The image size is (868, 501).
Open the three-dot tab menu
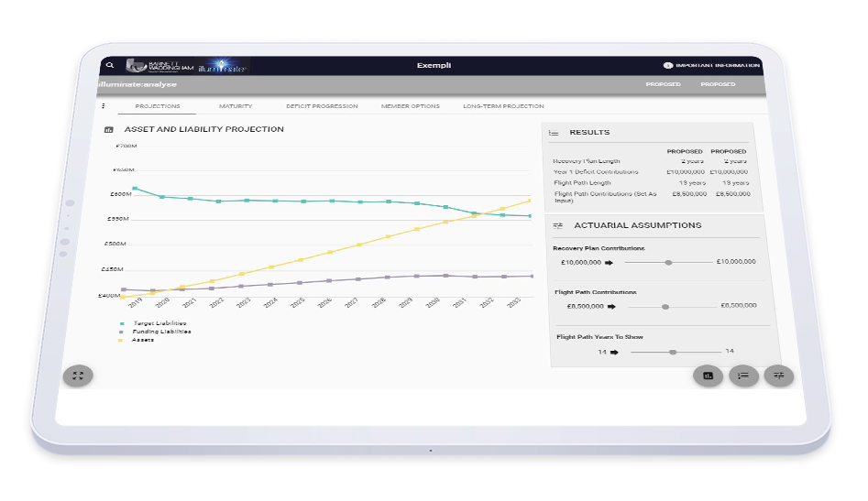point(103,105)
